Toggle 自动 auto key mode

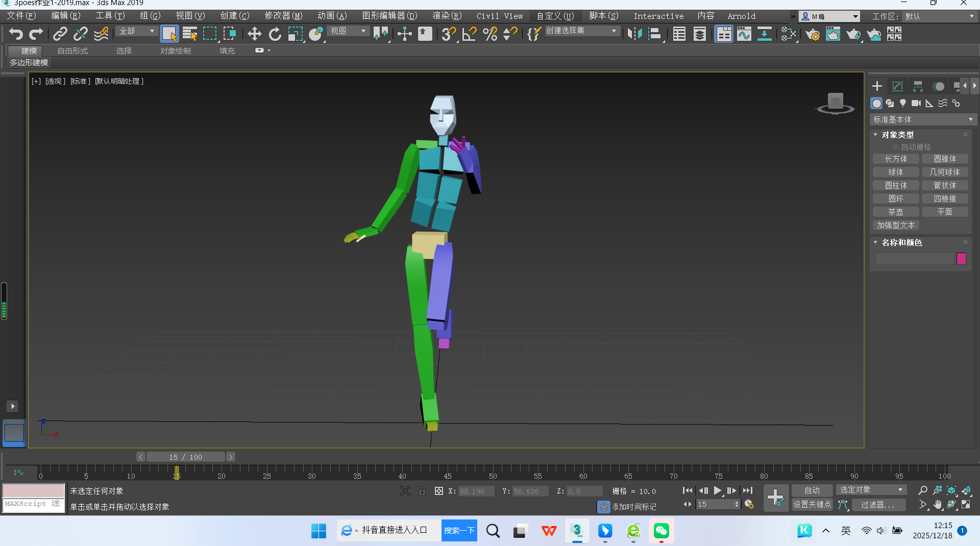(x=812, y=490)
